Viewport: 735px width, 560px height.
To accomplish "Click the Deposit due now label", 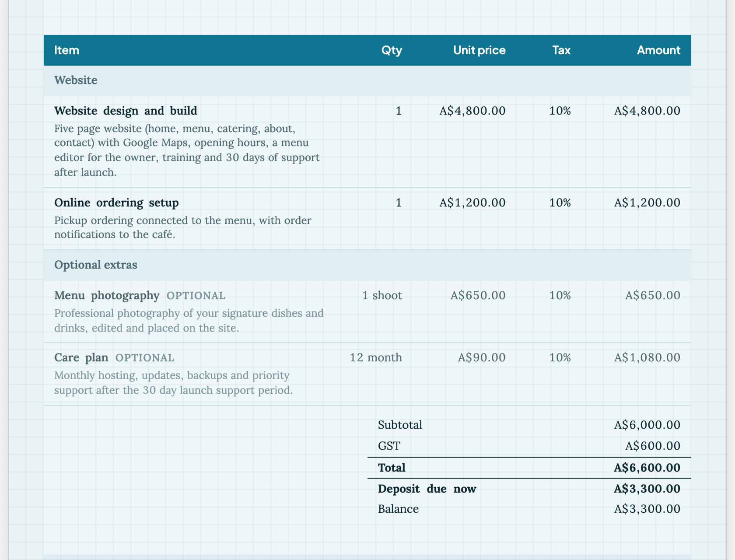I will click(427, 489).
